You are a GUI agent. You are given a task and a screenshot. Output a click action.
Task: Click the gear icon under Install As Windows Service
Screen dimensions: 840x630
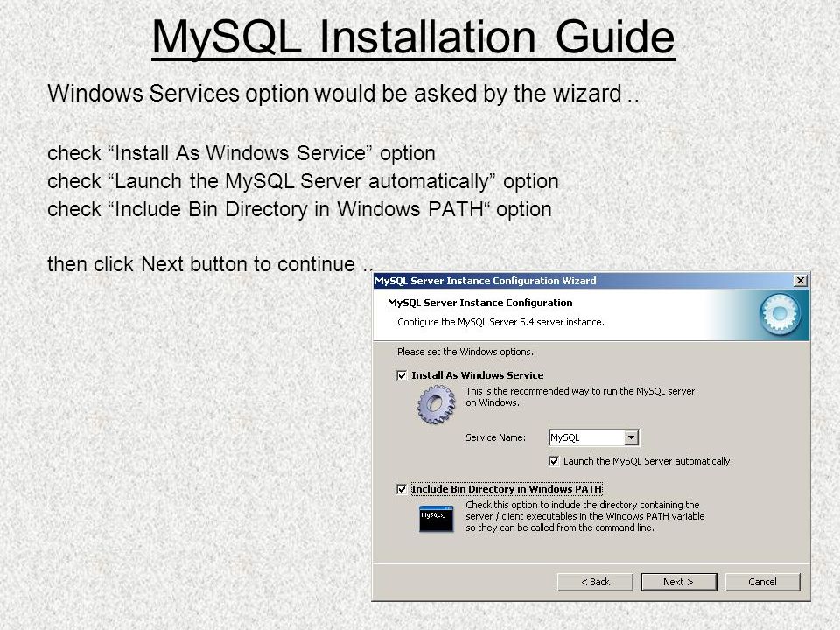click(436, 405)
